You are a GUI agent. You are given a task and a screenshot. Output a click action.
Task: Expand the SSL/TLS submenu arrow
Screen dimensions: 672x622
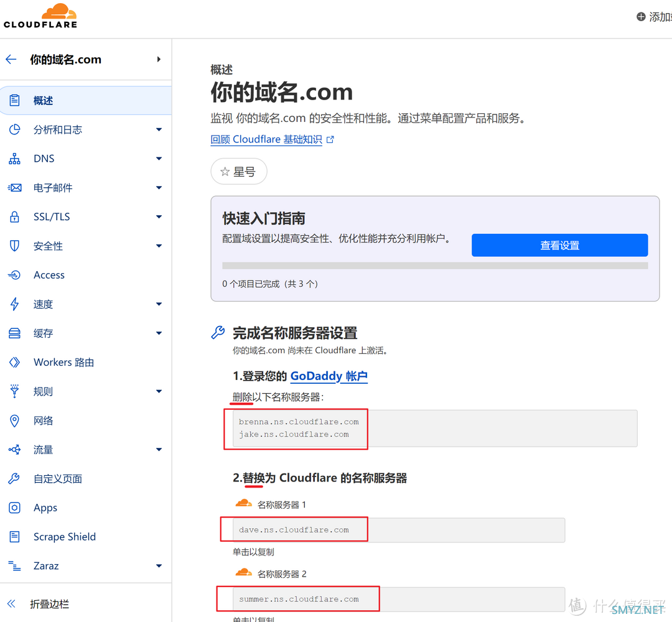click(x=159, y=216)
